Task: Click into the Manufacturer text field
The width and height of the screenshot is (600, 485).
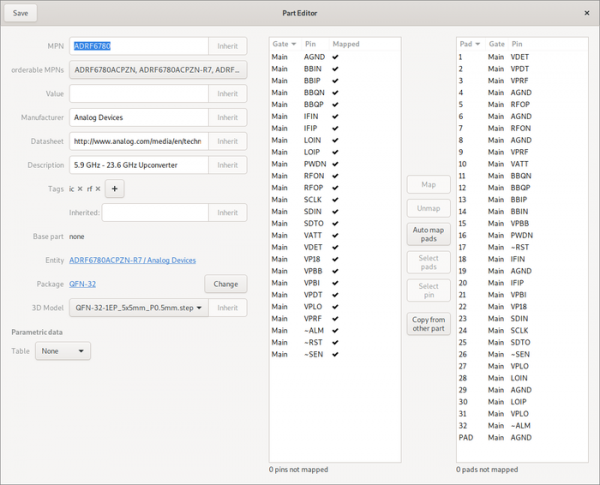Action: [138, 117]
